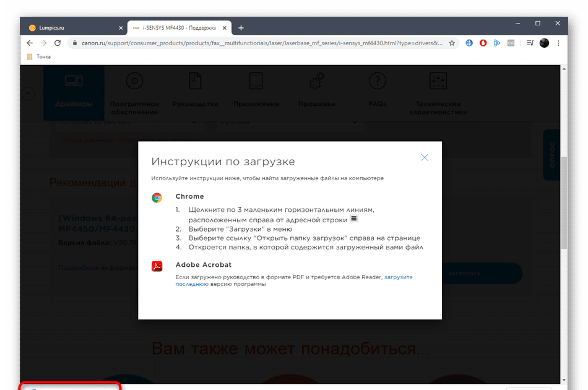Close the download instructions dialog
This screenshot has width=588, height=390.
[424, 157]
